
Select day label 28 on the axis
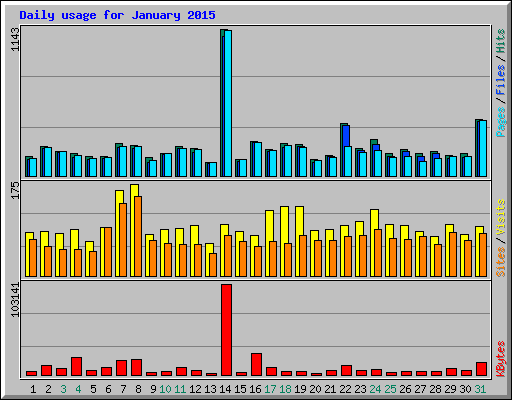[435, 389]
